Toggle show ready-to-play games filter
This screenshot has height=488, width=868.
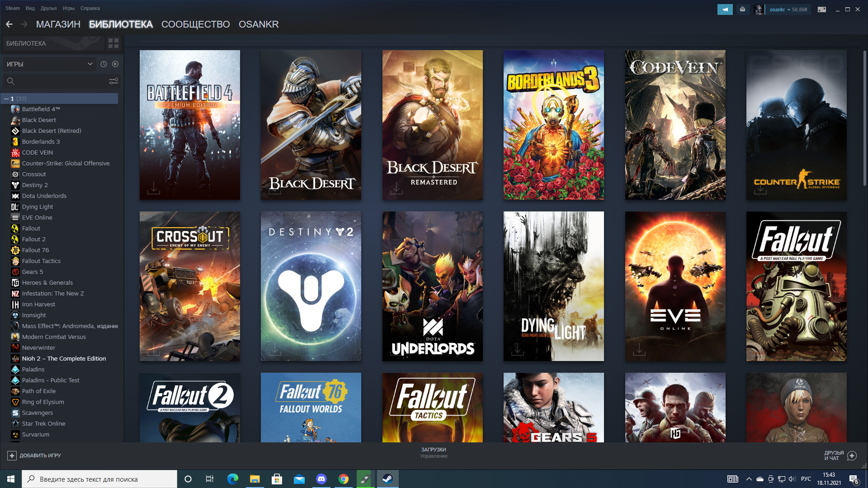115,64
